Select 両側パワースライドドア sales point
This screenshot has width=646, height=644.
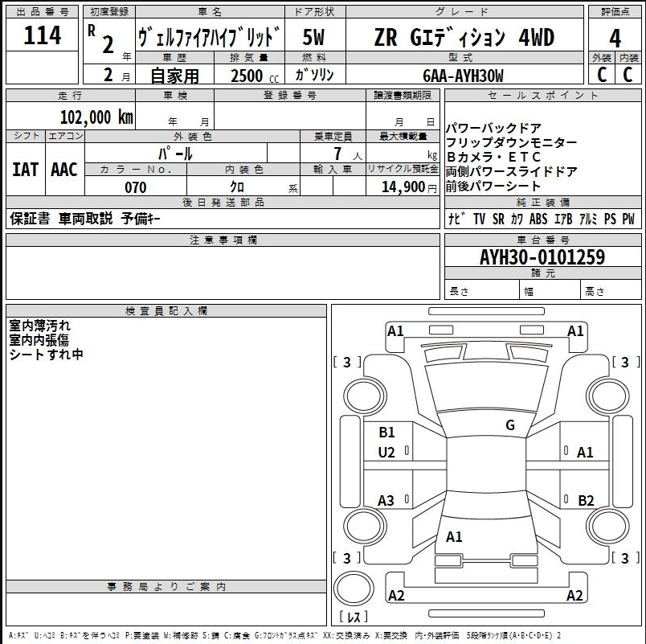(x=511, y=171)
